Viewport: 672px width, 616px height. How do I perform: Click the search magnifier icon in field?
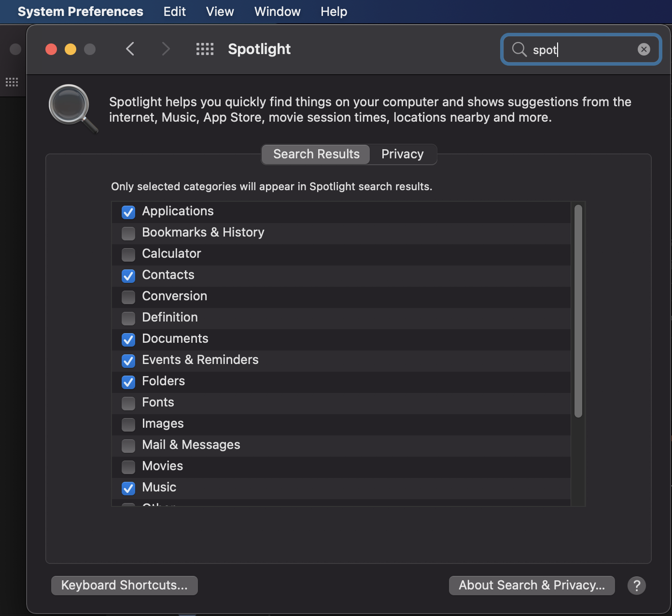519,49
